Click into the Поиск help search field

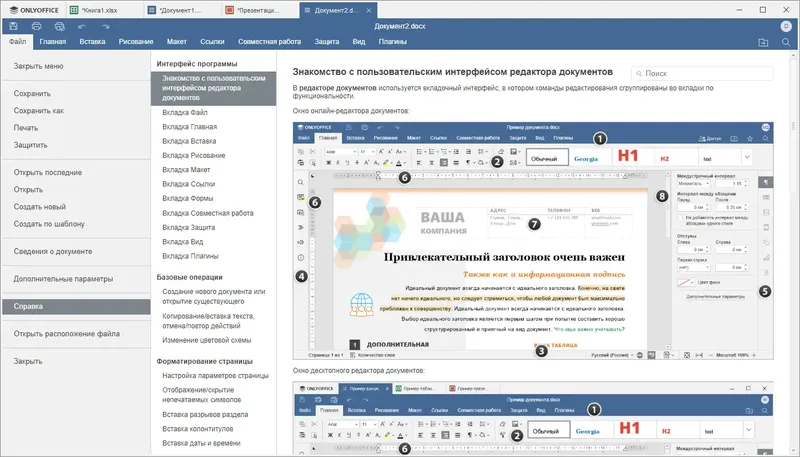[x=702, y=73]
